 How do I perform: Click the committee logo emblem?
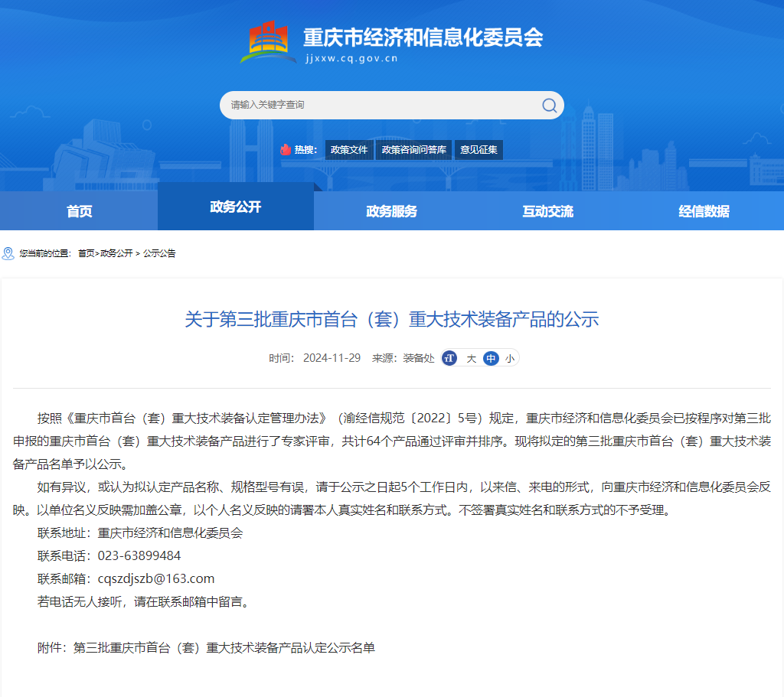[x=269, y=43]
